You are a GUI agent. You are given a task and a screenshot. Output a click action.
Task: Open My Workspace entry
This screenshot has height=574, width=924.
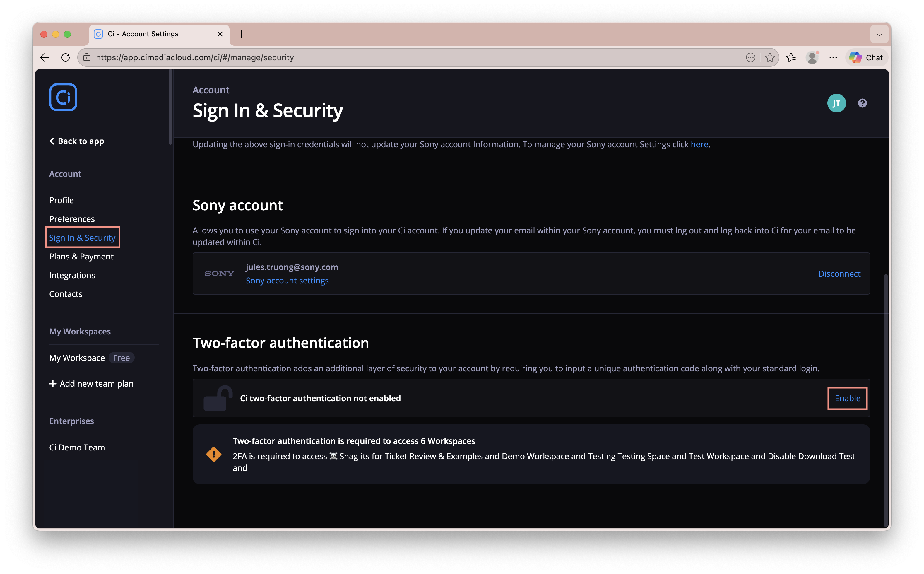[77, 358]
